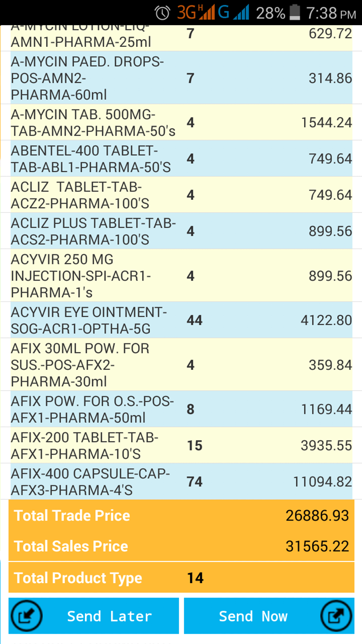This screenshot has height=644, width=362.
Task: Tap the Send Later arrow icon
Action: pyautogui.click(x=27, y=616)
